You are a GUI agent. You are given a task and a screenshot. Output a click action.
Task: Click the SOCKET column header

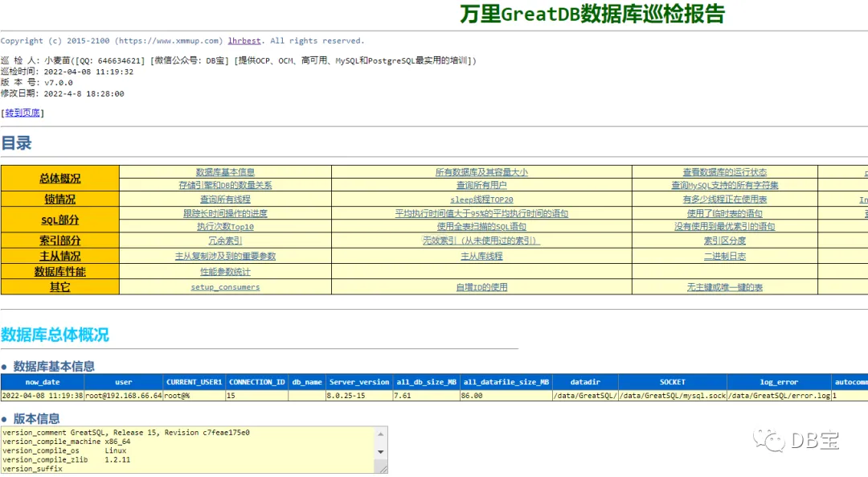[x=673, y=382]
